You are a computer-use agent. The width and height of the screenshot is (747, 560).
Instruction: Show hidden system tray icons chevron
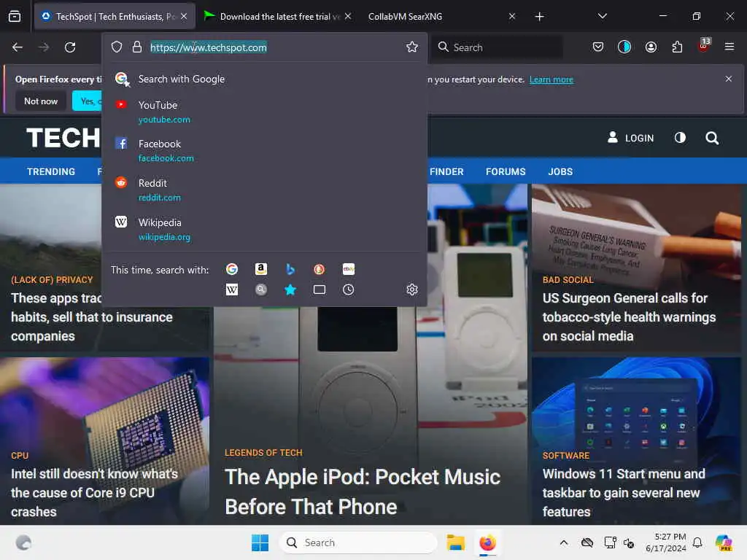pyautogui.click(x=564, y=542)
